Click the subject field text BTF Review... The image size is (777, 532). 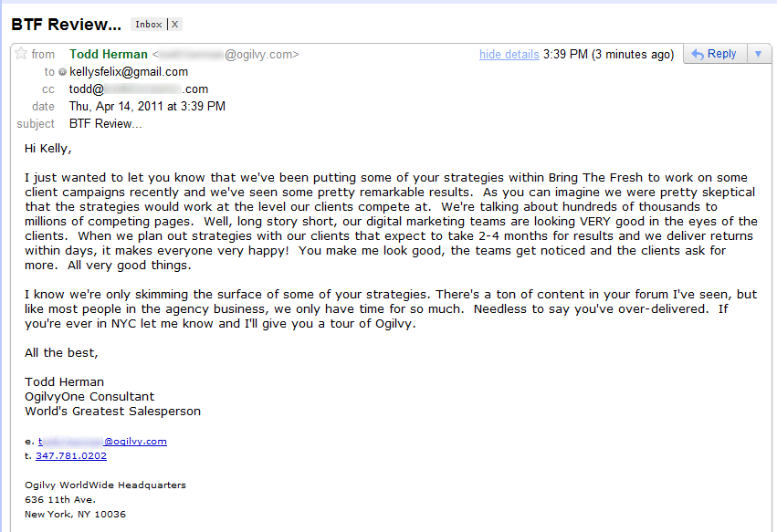point(105,124)
